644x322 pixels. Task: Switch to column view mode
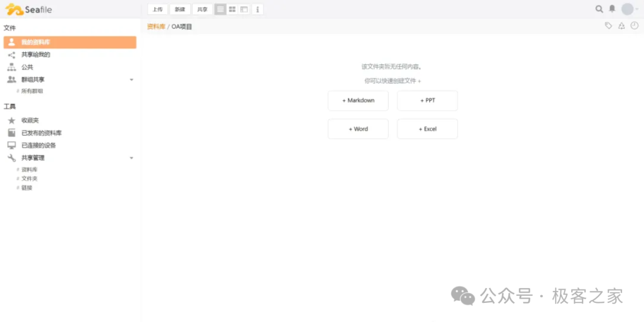click(244, 10)
